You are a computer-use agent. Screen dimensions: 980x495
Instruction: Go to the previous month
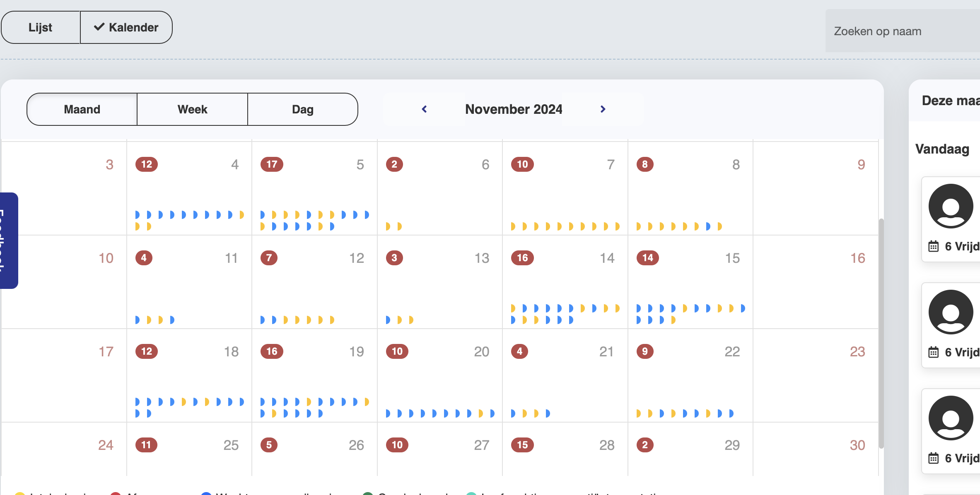coord(424,109)
